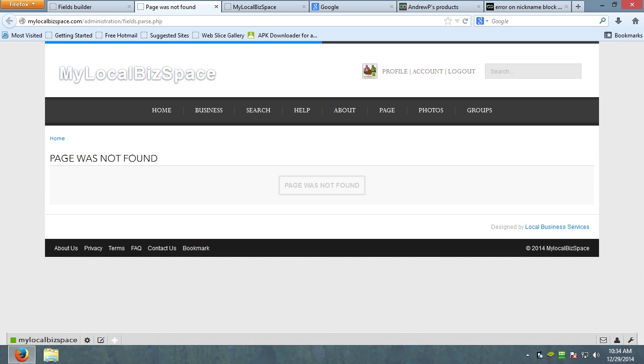
Task: Click the PROFILE link
Action: (x=395, y=71)
